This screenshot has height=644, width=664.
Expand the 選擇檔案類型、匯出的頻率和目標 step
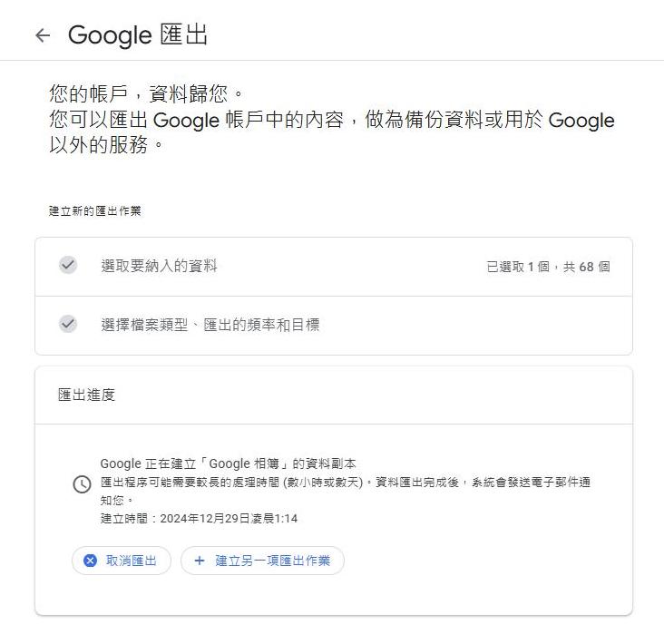pos(334,326)
